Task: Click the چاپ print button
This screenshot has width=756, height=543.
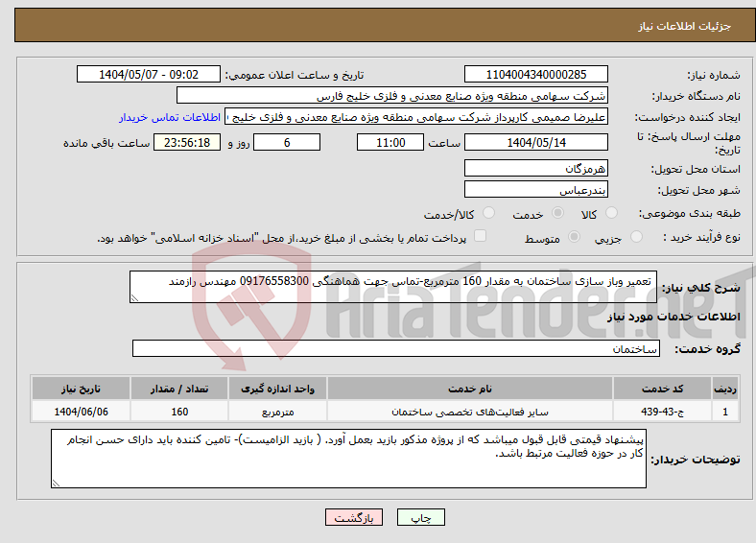Action: (421, 517)
